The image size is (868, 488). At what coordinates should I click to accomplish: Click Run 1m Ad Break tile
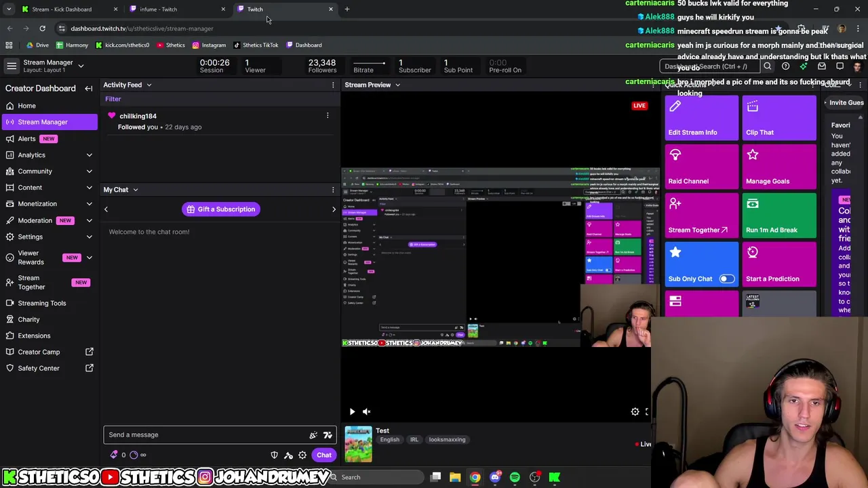[779, 216]
